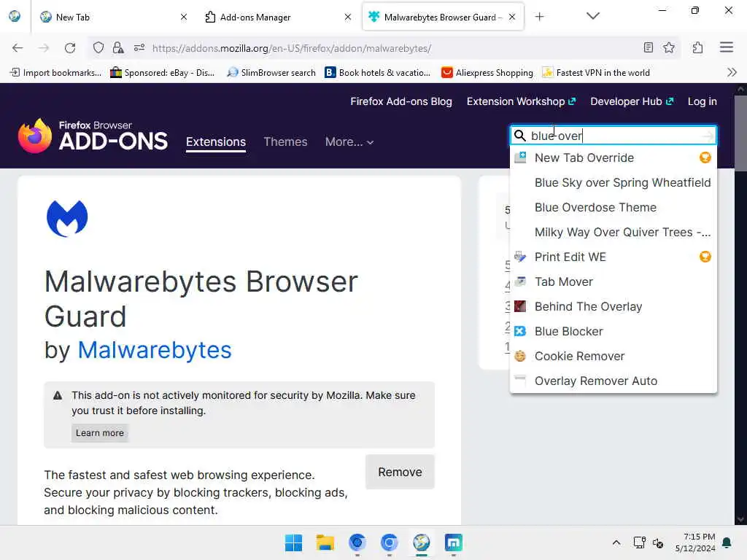The image size is (747, 560).
Task: Click the add-ons search field
Action: tap(614, 136)
